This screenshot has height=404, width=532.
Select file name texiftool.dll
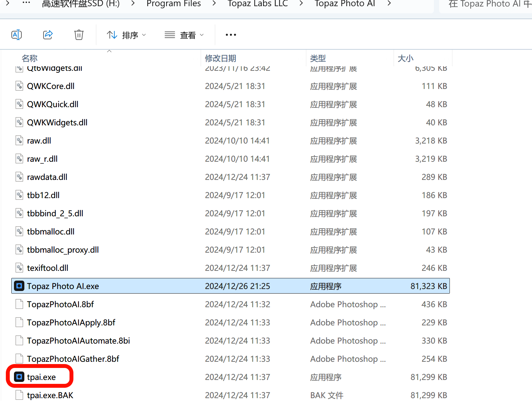pos(48,268)
